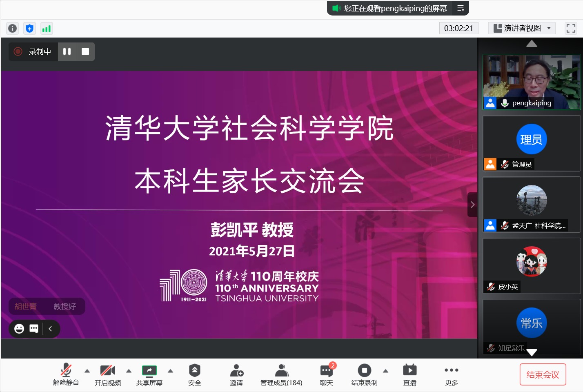Viewport: 583px width, 392px height.
Task: Click the End Meeting (结束会议) button
Action: click(543, 374)
